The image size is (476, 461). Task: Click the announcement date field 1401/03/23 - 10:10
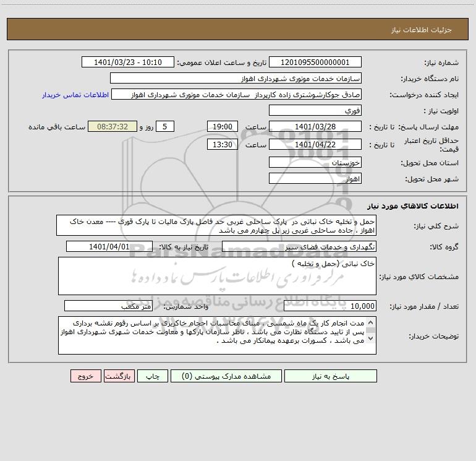[128, 62]
